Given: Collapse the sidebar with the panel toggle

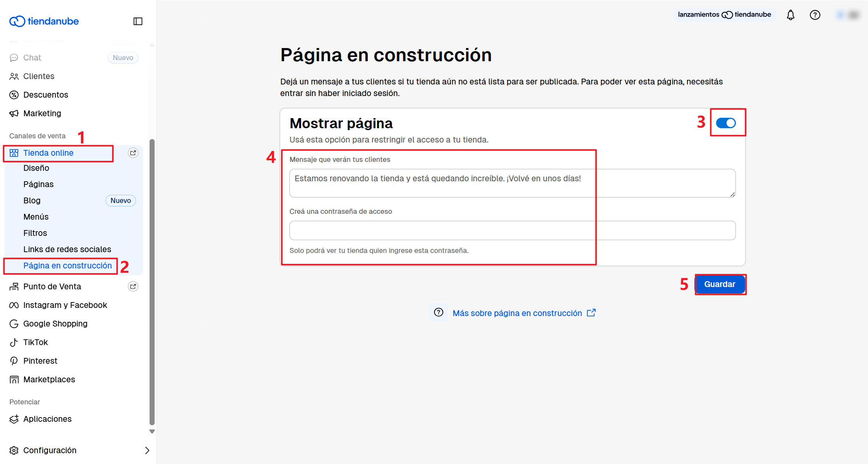Looking at the screenshot, I should (x=138, y=21).
